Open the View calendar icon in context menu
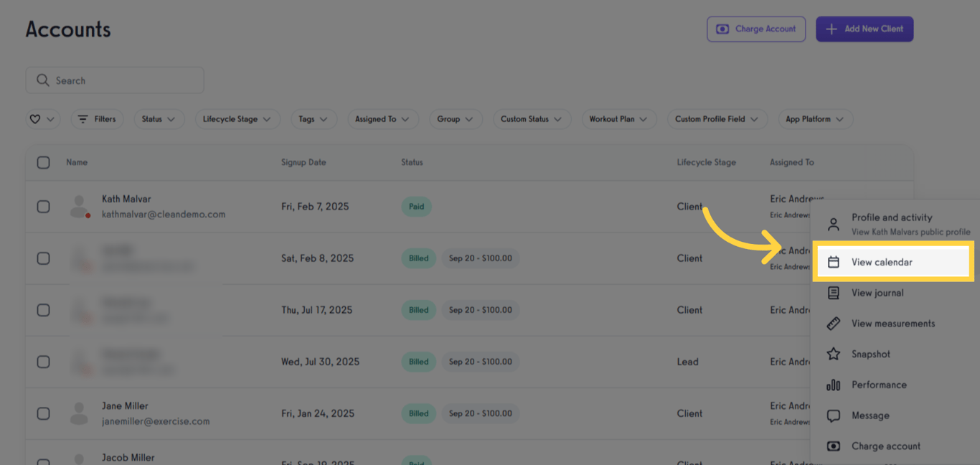 [x=833, y=262]
